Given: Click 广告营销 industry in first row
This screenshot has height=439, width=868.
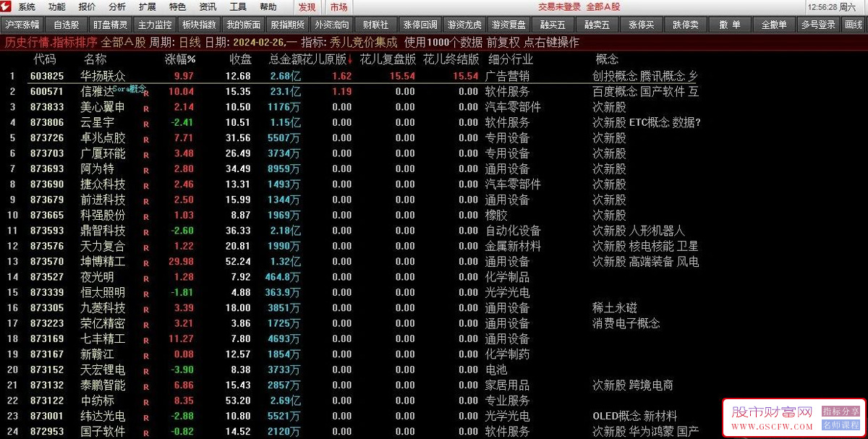Looking at the screenshot, I should [507, 76].
